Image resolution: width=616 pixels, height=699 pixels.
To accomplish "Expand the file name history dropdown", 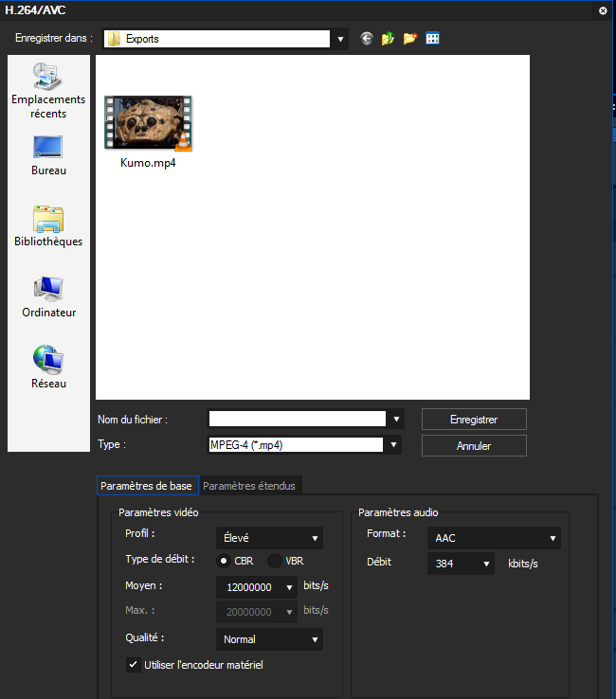I will coord(396,419).
